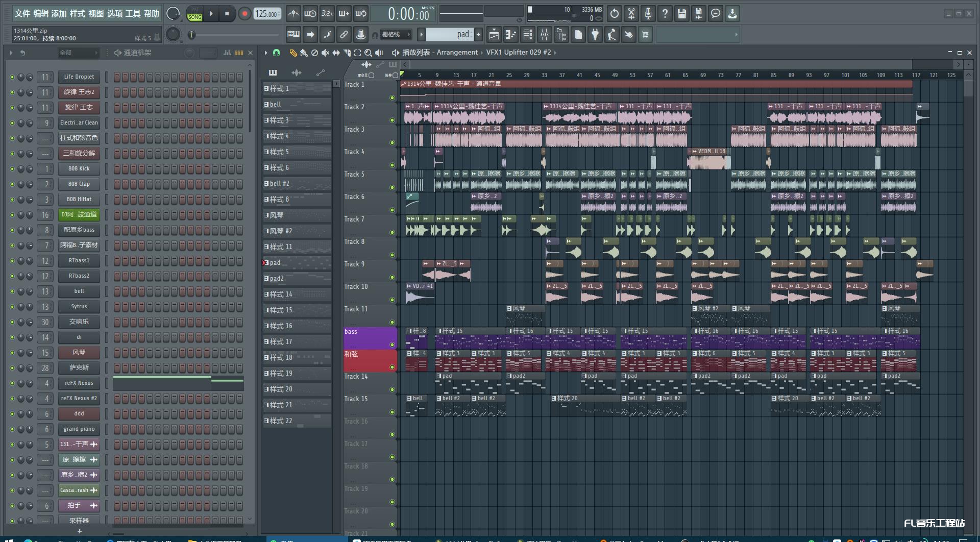This screenshot has width=980, height=542.
Task: Open the 文件 (File) menu
Action: click(22, 14)
